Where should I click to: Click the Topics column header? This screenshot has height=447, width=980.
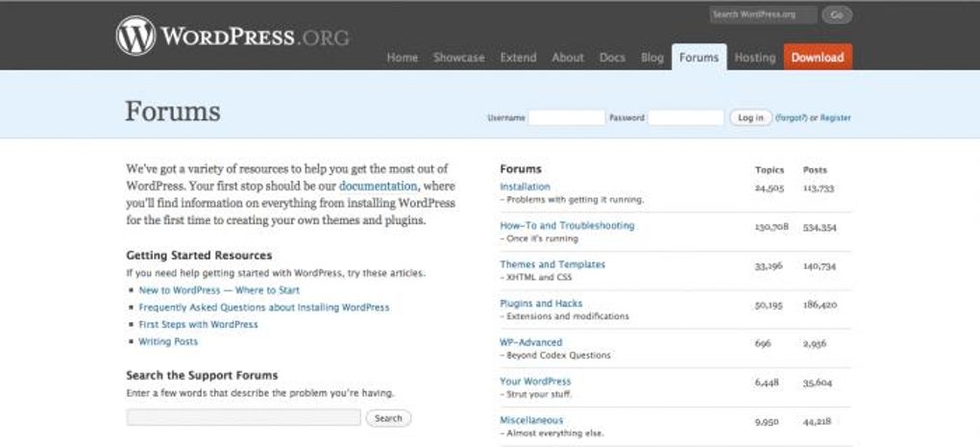[x=770, y=170]
